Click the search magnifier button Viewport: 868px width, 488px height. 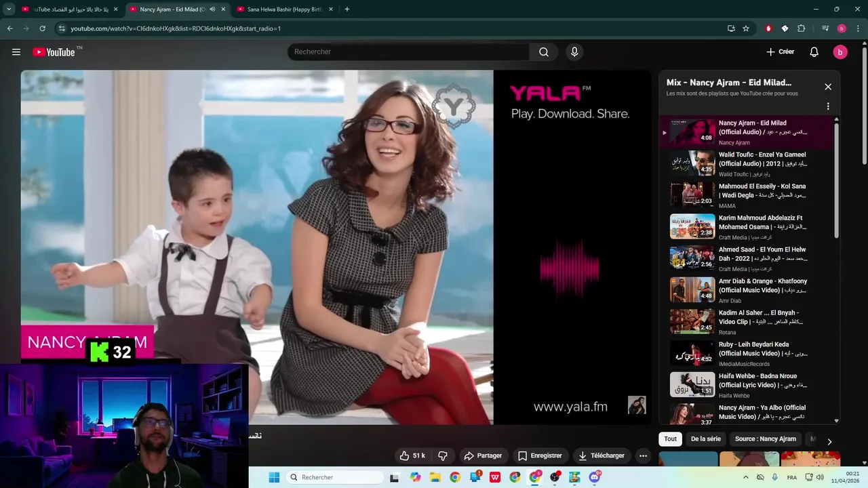pos(544,52)
